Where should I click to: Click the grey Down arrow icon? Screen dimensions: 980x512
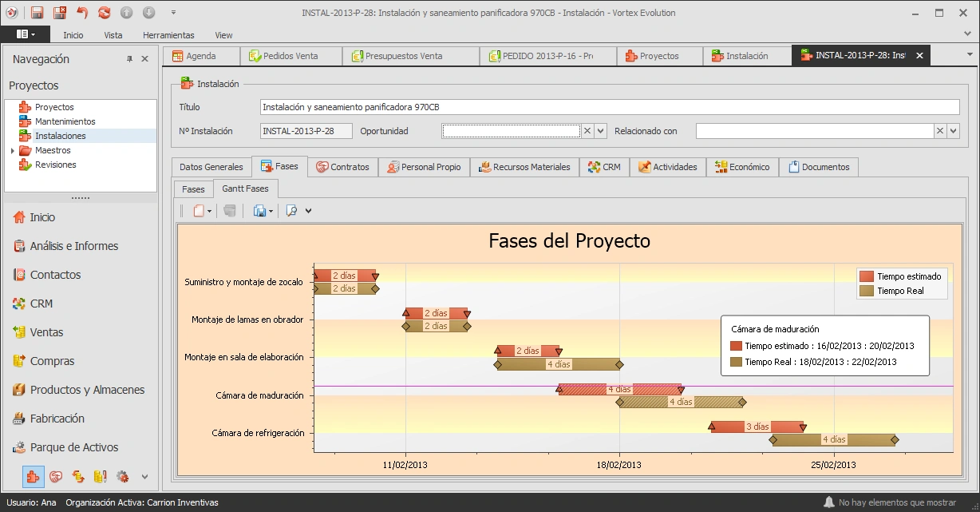148,13
